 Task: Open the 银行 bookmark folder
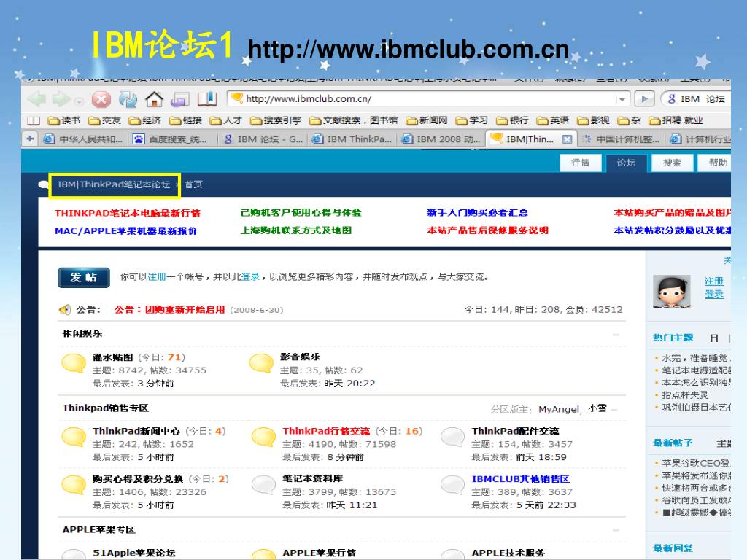(x=512, y=120)
